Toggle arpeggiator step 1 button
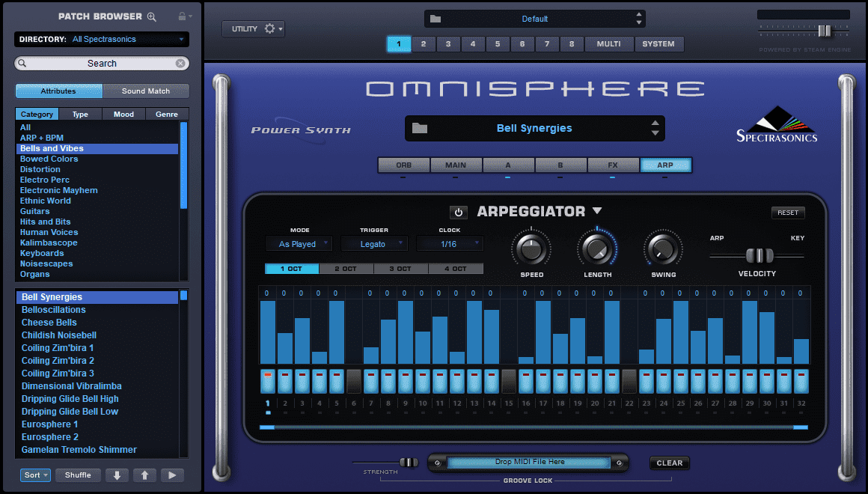 click(x=268, y=382)
